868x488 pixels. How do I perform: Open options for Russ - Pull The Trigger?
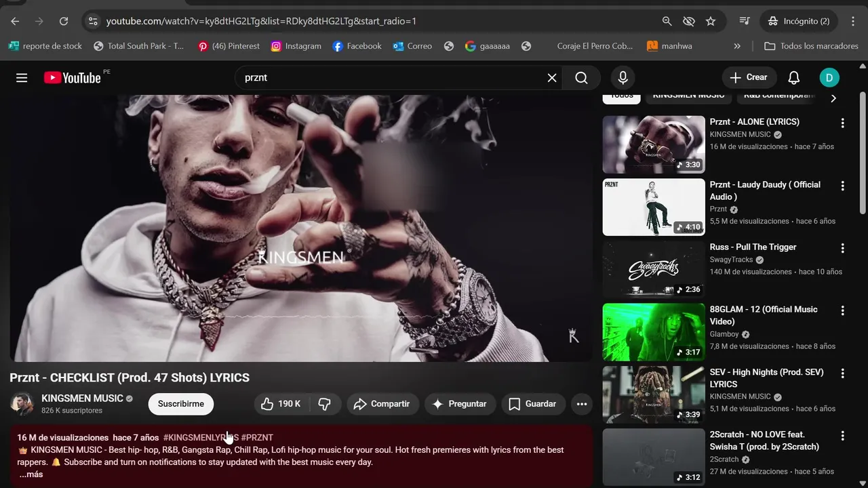point(843,248)
